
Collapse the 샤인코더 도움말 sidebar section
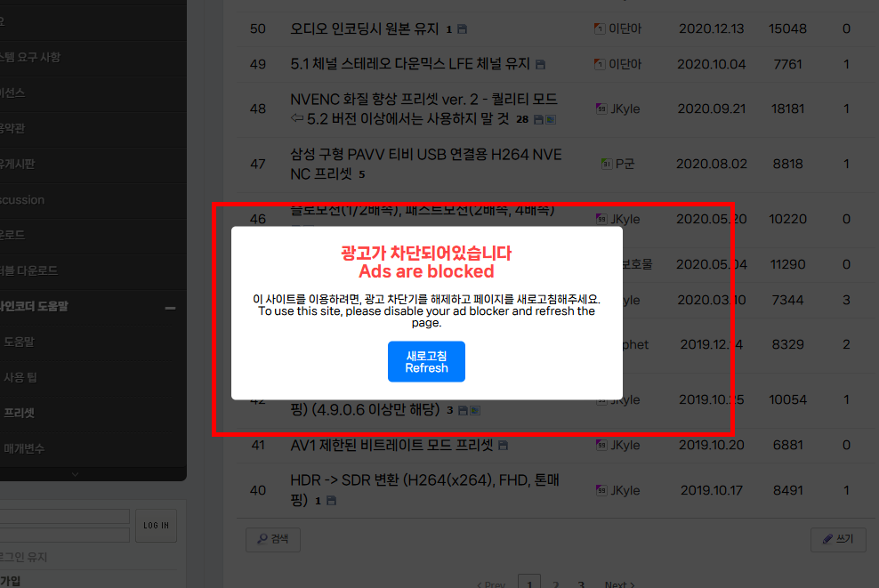pos(168,306)
